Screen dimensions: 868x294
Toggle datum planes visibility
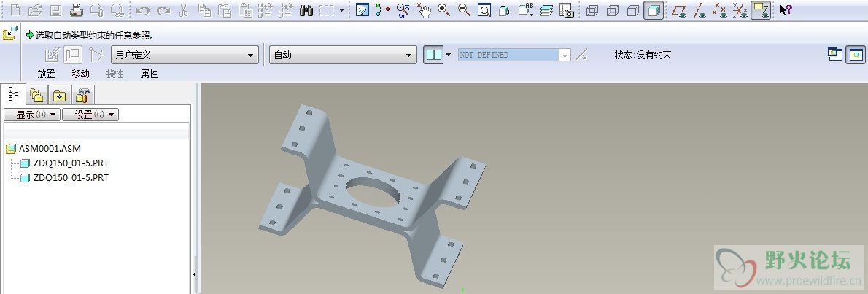click(679, 10)
